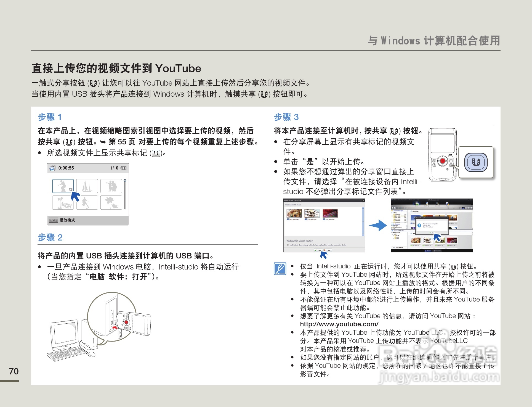Adjust the Intelli-studio thumbnail zoom slider
Viewport: 532px width, 407px height.
(x=454, y=208)
